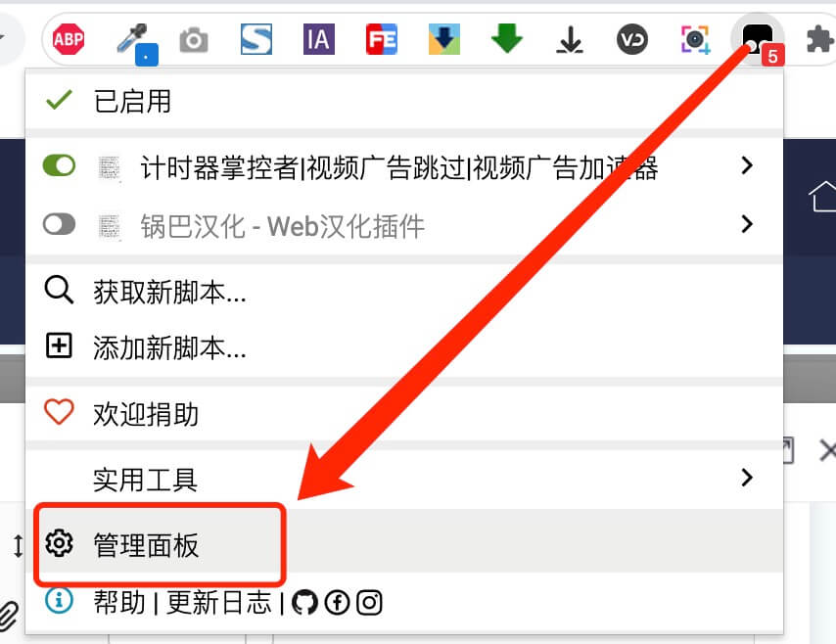Disable the 计时器掌控者 script toggle

click(59, 165)
